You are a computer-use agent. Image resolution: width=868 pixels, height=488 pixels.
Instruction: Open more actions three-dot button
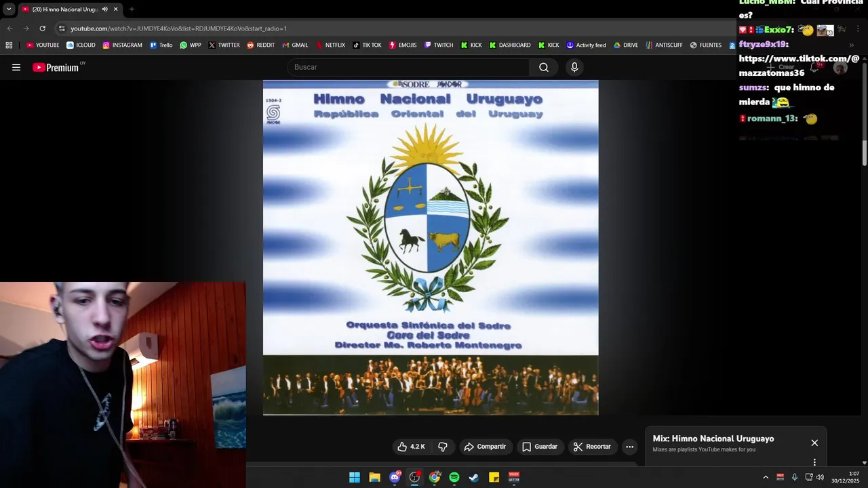coord(629,447)
